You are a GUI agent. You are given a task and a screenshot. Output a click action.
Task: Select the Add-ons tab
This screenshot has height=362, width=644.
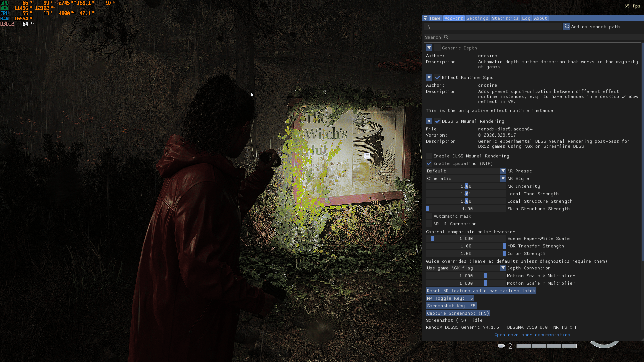(454, 18)
